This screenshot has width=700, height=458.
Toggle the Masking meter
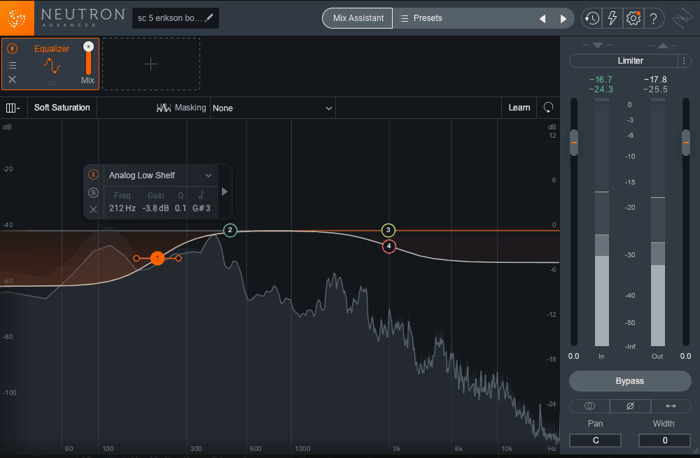click(x=181, y=108)
